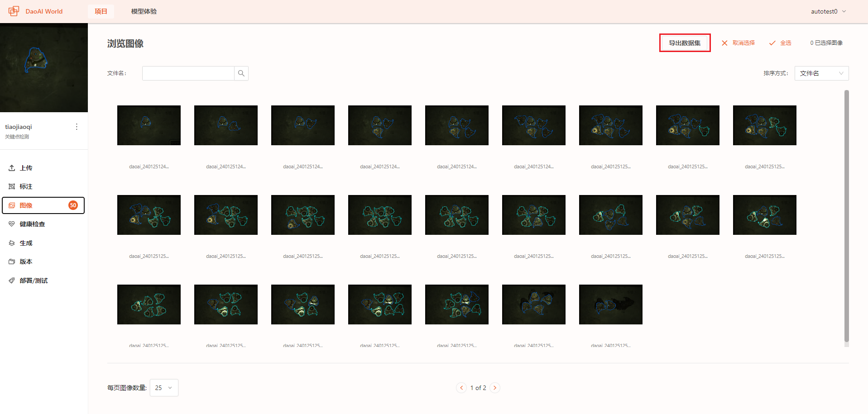Click the tiaojiaoqi project name
868x414 pixels.
pos(19,127)
